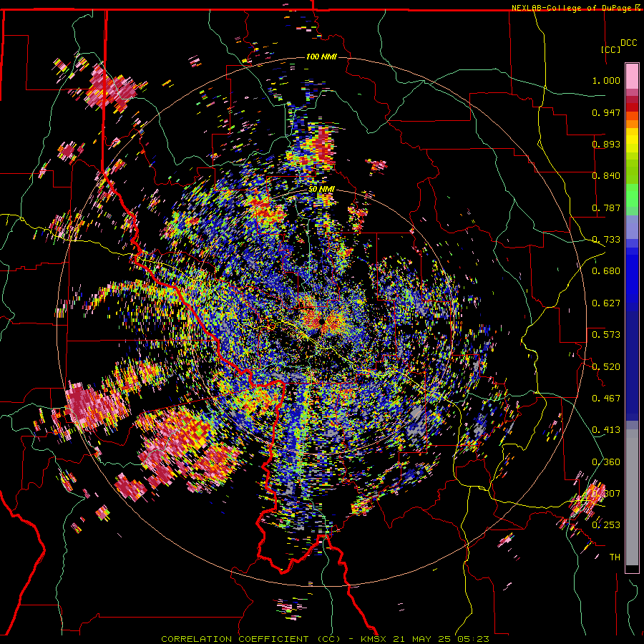
Task: Click the KMSX radar site at map center
Action: pos(321,322)
